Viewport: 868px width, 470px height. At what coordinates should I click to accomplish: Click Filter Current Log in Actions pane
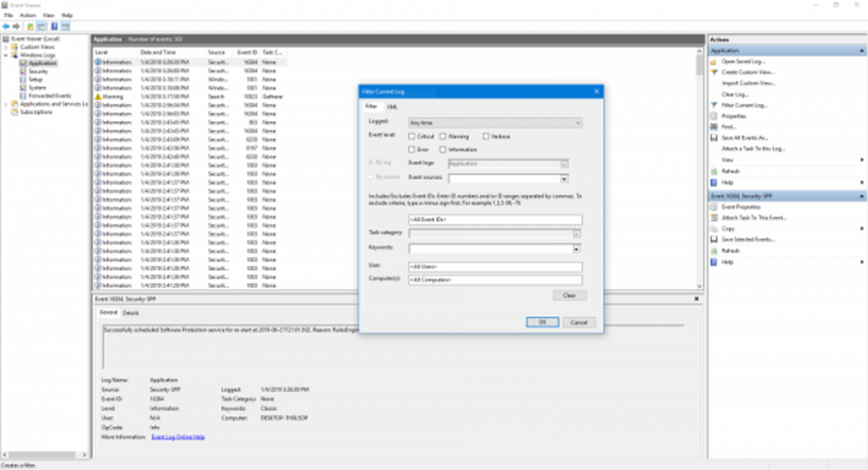pos(744,105)
